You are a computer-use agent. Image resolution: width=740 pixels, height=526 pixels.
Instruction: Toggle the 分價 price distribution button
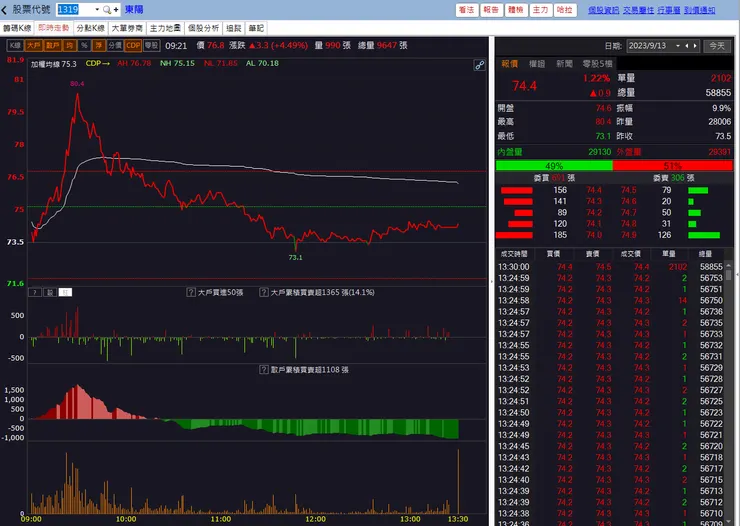[x=115, y=45]
